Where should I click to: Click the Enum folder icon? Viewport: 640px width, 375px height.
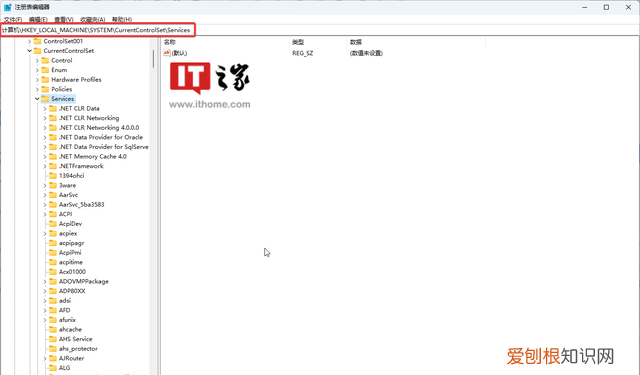pos(45,70)
